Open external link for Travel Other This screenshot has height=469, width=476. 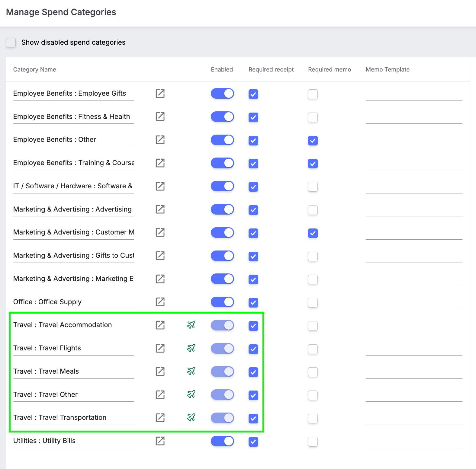click(160, 394)
